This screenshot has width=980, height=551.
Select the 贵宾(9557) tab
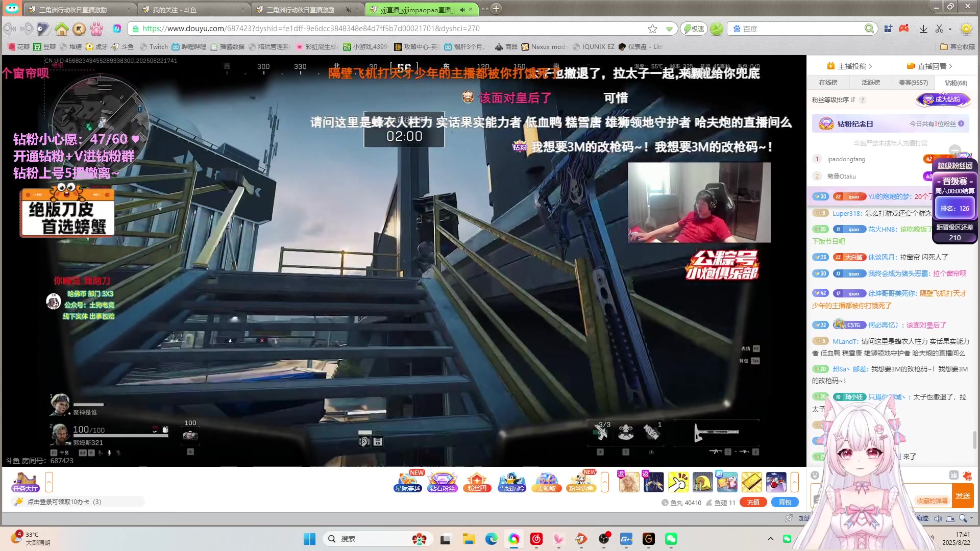point(913,83)
